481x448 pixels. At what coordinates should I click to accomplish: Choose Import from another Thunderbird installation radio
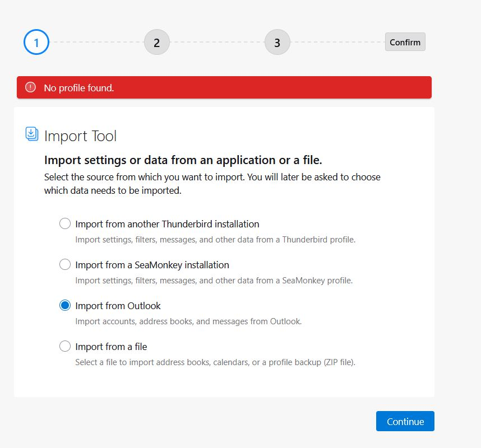[x=64, y=223]
